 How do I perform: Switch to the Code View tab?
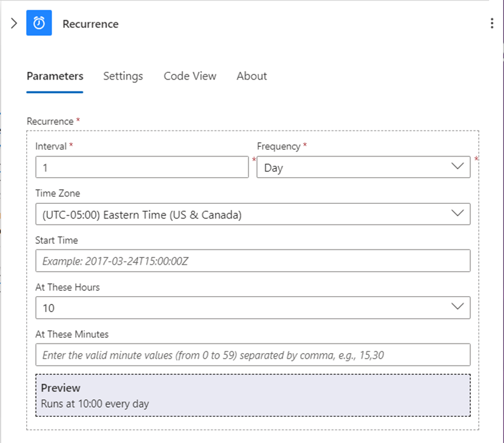[190, 76]
